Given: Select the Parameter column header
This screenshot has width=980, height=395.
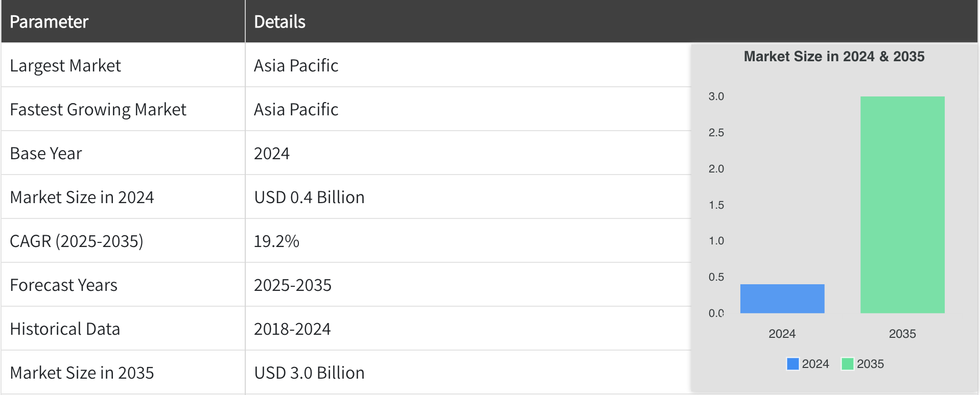Looking at the screenshot, I should pos(49,22).
